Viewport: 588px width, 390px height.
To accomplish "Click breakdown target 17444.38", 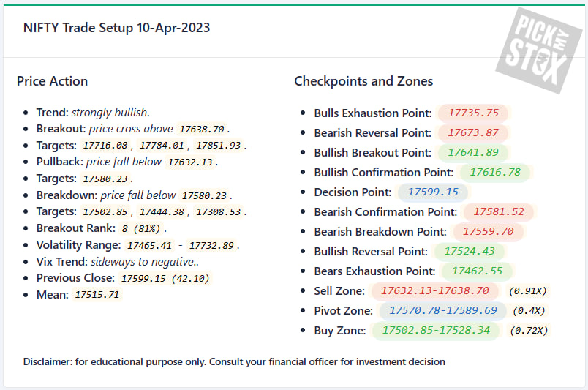I will (x=162, y=212).
